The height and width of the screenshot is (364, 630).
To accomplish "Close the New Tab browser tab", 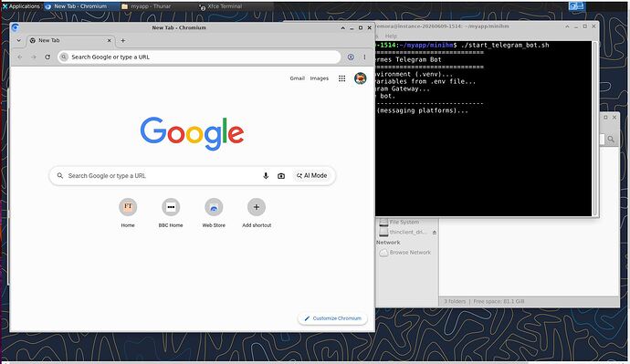I will (x=110, y=40).
